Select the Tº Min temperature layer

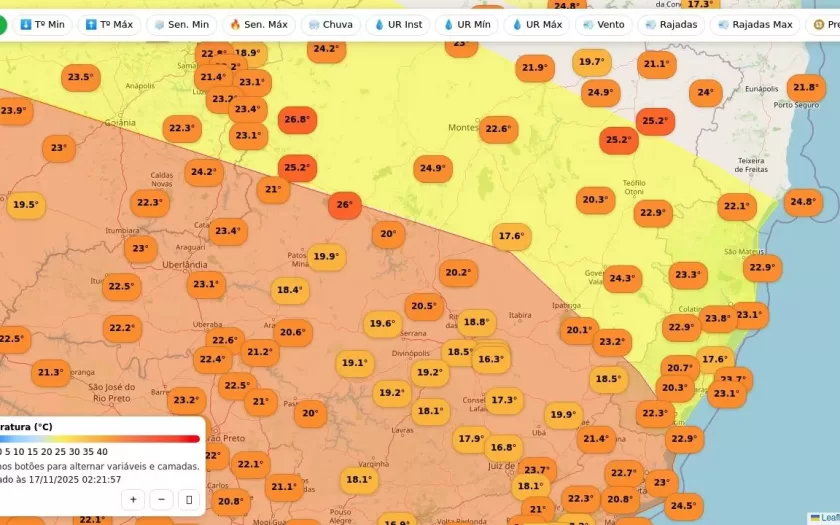[x=41, y=24]
